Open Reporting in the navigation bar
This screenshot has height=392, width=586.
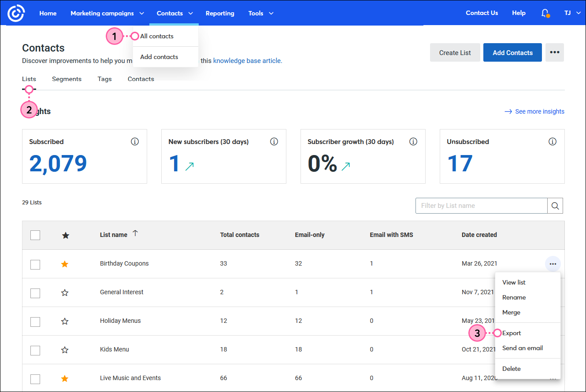(220, 13)
